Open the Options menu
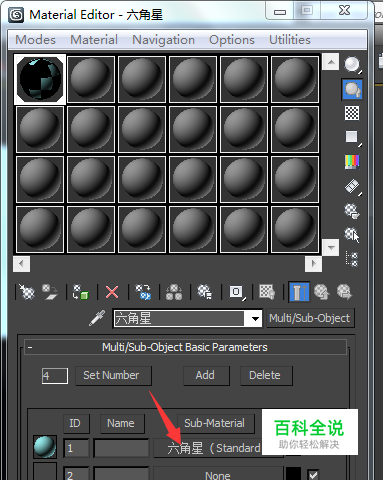The image size is (383, 480). pyautogui.click(x=232, y=40)
